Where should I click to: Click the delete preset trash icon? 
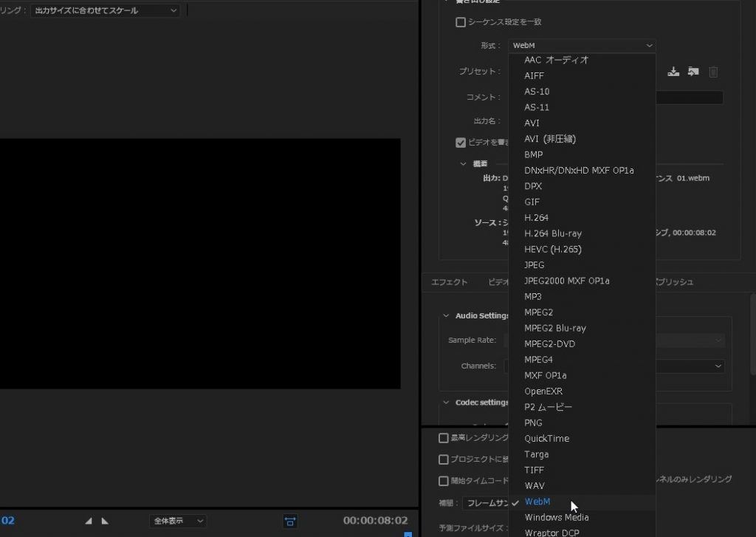click(712, 72)
